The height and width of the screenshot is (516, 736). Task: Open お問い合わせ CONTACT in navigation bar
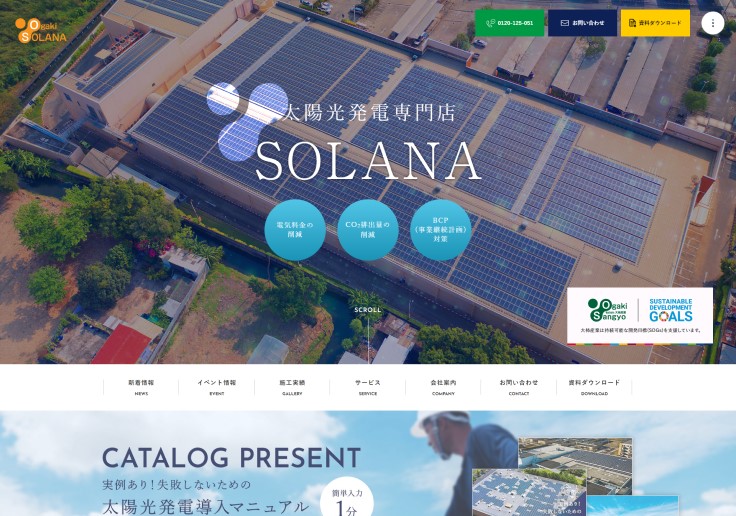pos(519,387)
